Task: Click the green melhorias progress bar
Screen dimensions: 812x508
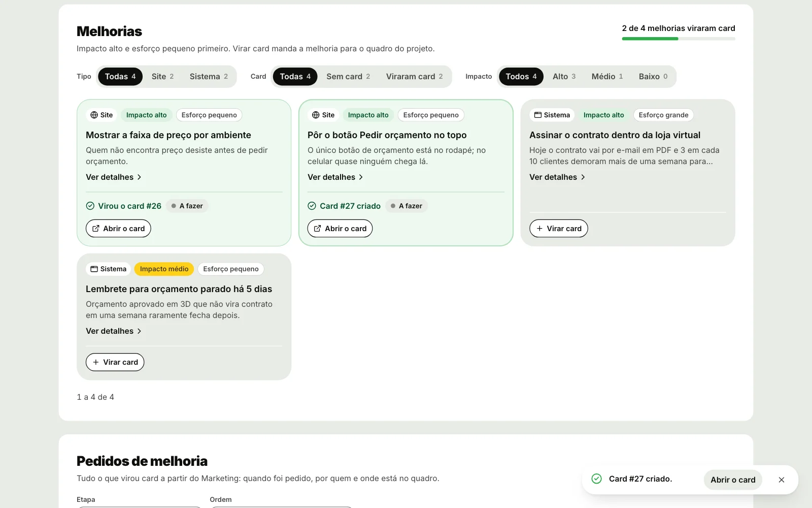Action: [x=679, y=39]
